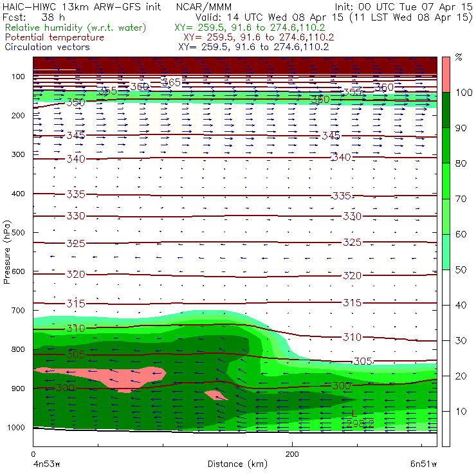Click the 60–70% light green colorbar segment
Screen dimensions: 476x476
446,216
